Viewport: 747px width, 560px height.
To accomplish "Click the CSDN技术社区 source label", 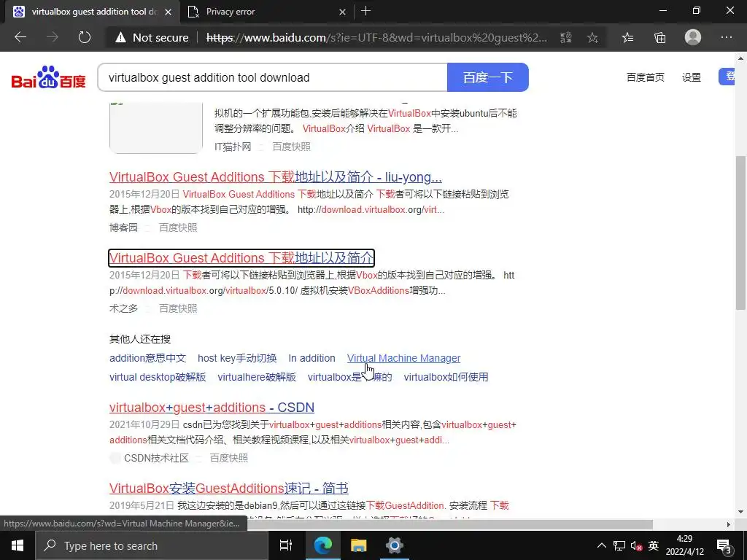I will click(156, 458).
